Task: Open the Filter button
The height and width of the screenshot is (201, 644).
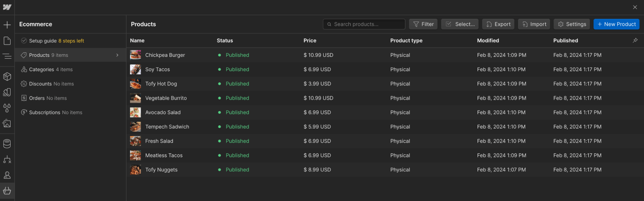Action: click(423, 24)
